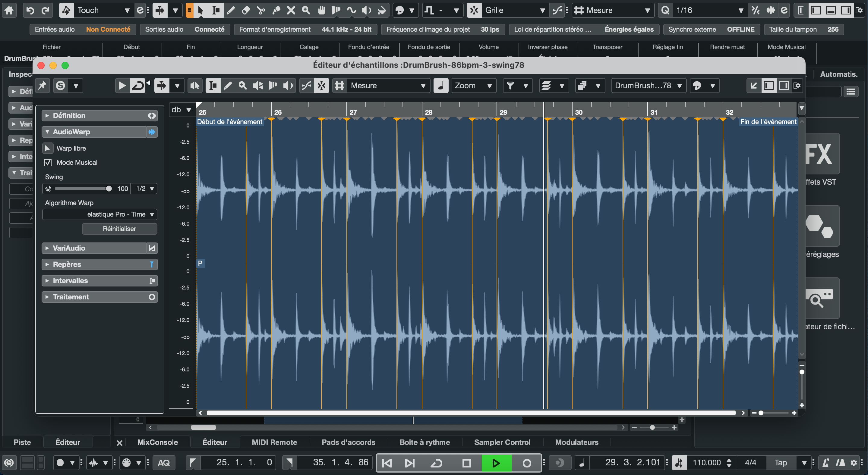Open the MIDI Remote tab
This screenshot has width=868, height=475.
pyautogui.click(x=274, y=442)
